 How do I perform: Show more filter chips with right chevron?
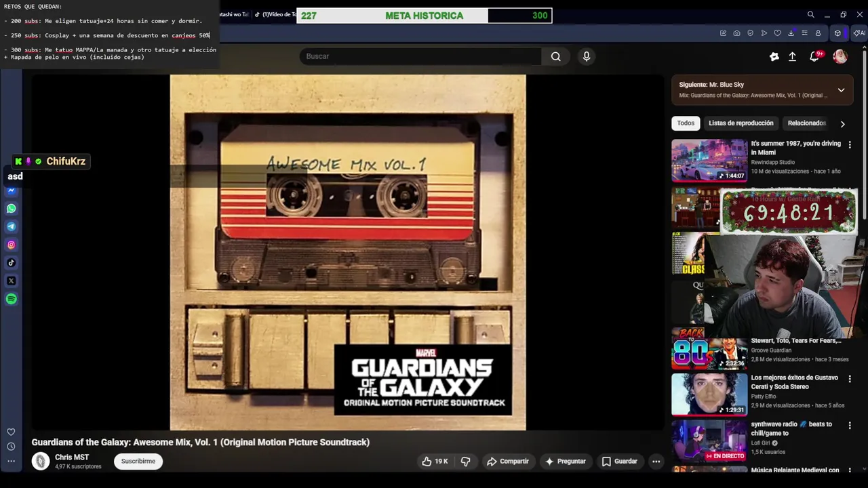point(842,124)
